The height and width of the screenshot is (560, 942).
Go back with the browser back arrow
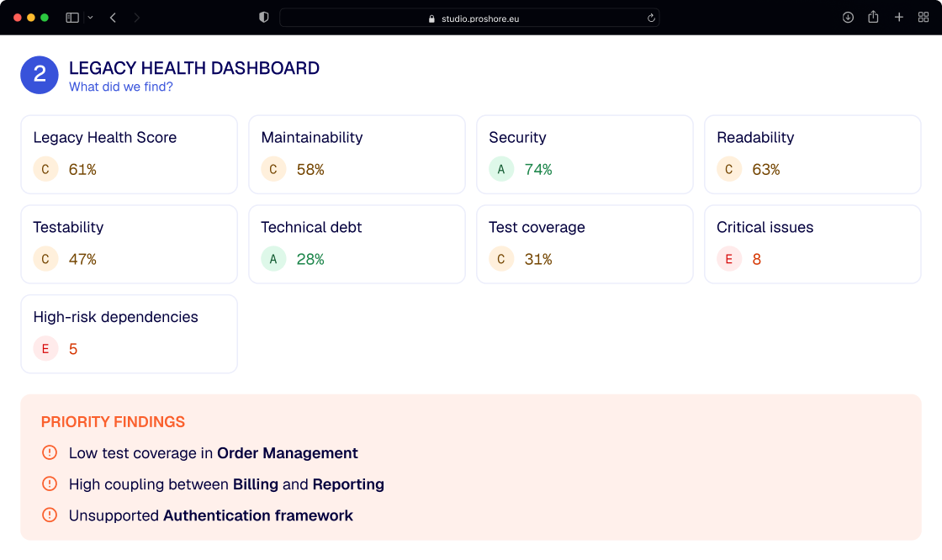(x=113, y=18)
